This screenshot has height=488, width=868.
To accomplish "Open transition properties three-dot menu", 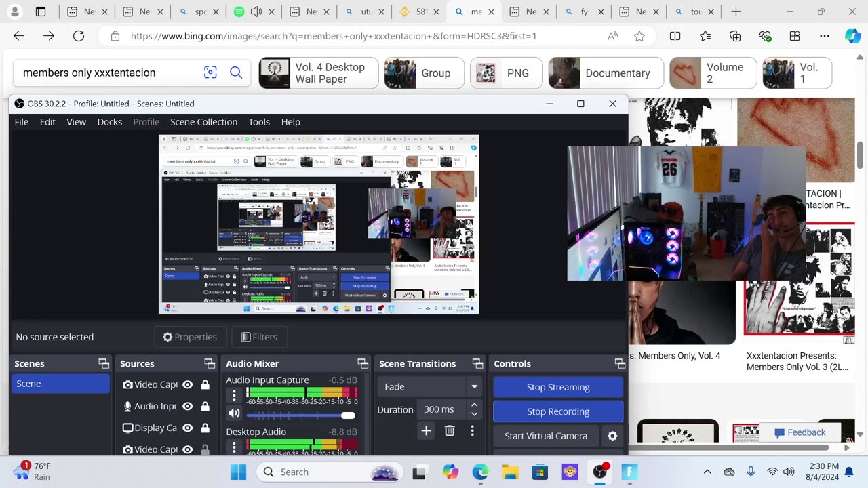I will [472, 430].
